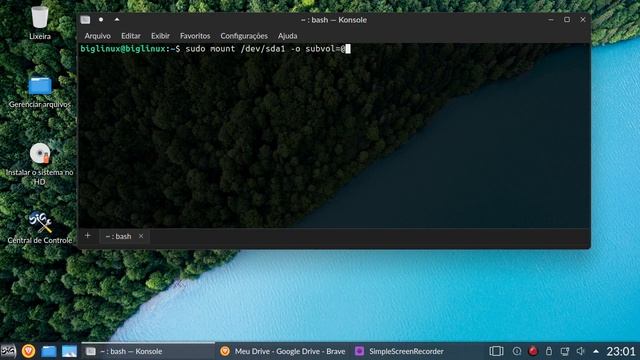Open the Exibir menu
This screenshot has height=360, width=640.
click(x=160, y=36)
